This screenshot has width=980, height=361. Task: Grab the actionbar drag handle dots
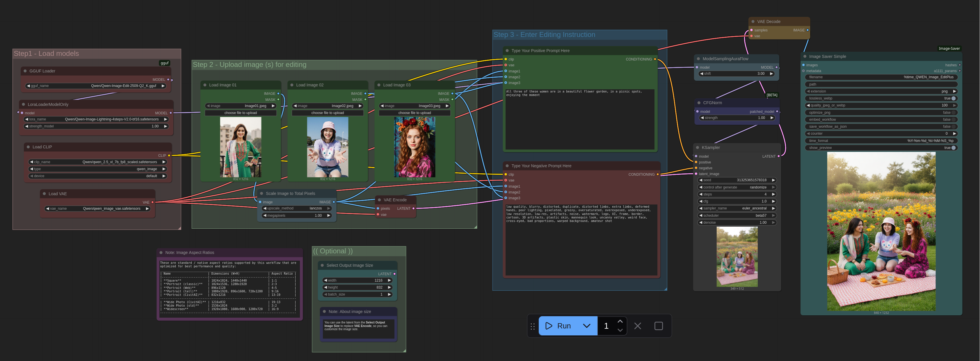533,326
